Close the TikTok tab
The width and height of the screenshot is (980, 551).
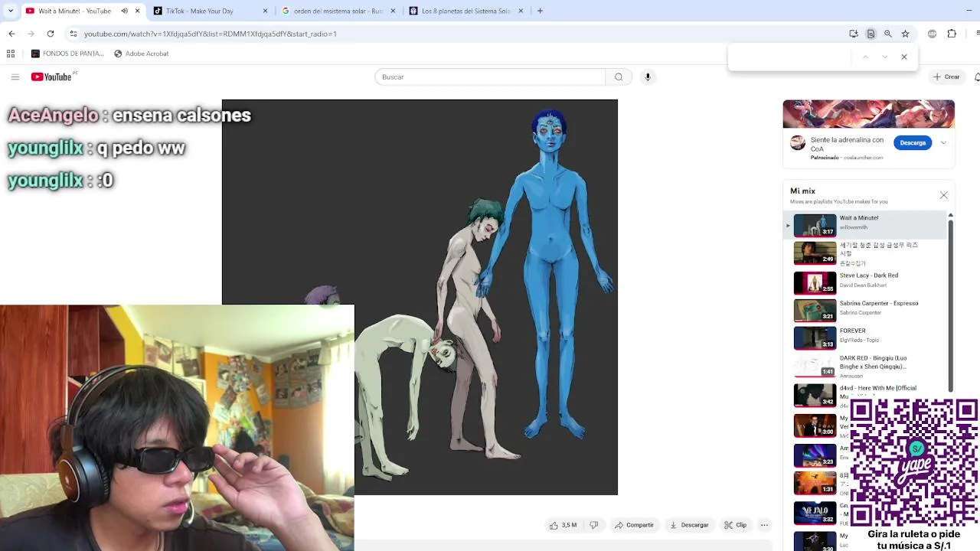pyautogui.click(x=266, y=11)
